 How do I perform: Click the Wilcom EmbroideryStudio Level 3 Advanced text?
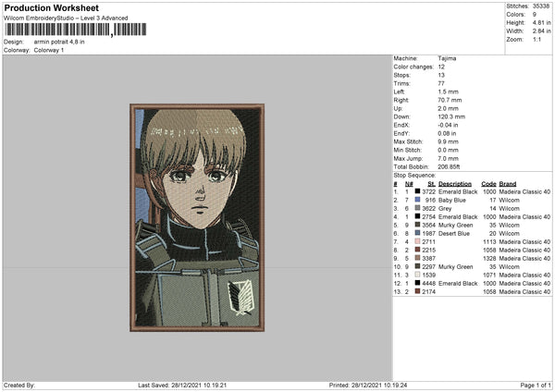[x=66, y=18]
